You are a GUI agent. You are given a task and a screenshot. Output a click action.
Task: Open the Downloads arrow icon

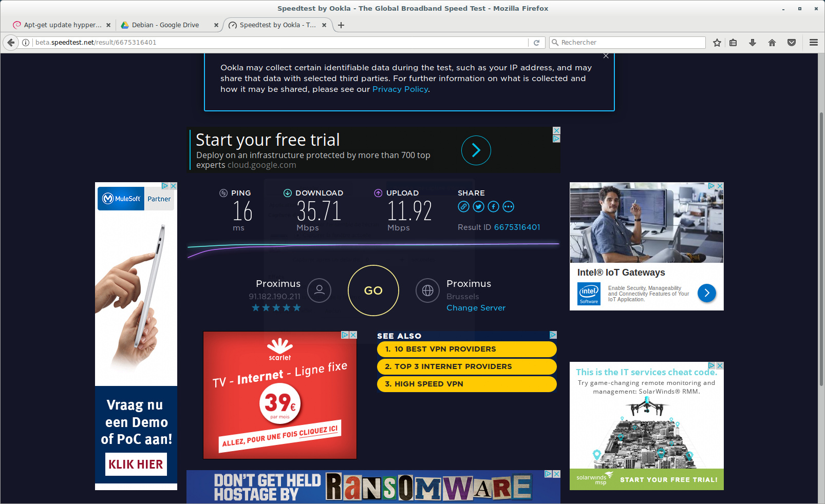[753, 43]
